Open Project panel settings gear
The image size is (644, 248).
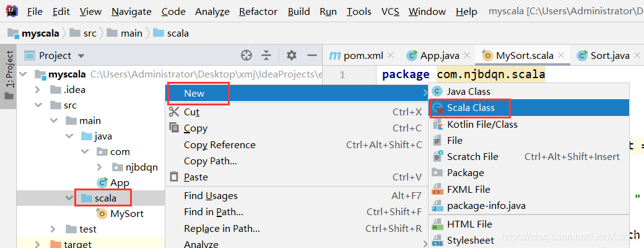click(292, 56)
